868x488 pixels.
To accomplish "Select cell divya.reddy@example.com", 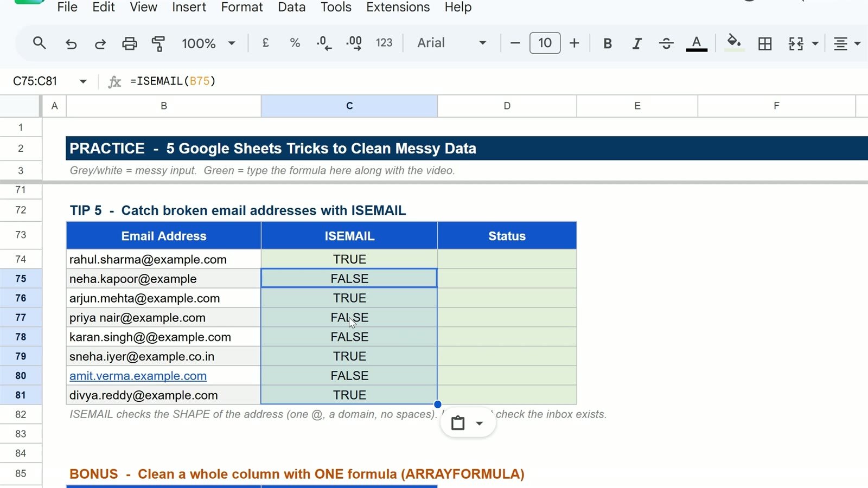I will coord(164,395).
